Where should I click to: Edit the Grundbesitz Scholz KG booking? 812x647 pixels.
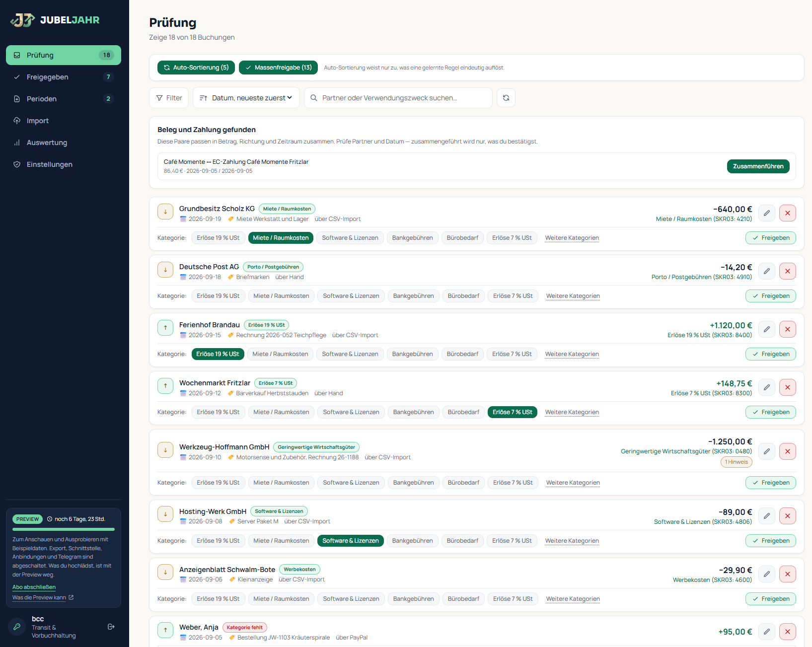(767, 213)
